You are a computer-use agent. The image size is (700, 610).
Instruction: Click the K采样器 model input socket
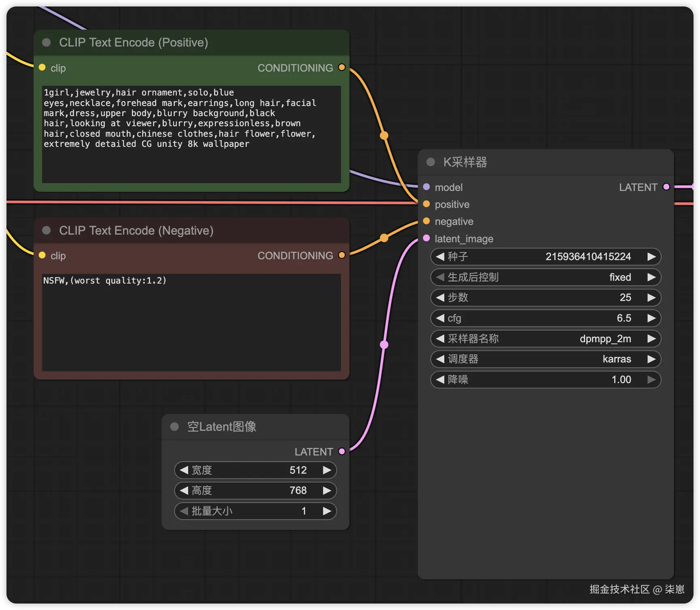(x=426, y=187)
